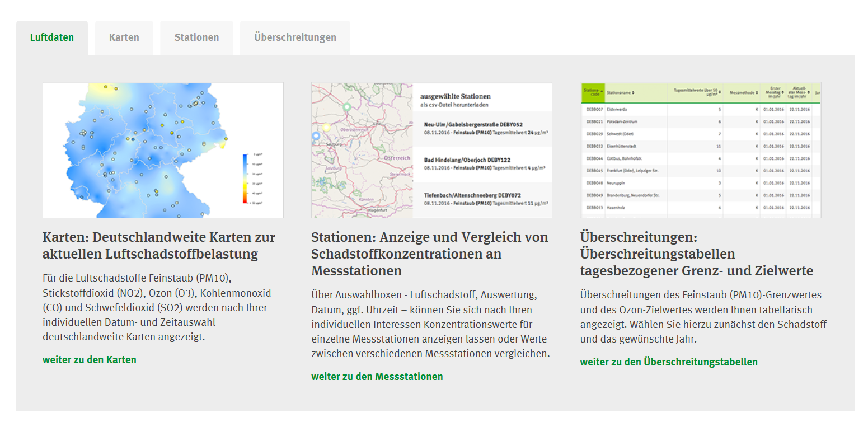The image size is (868, 436).
Task: Open 'weiter zu den Überschreitungstabellen' link
Action: click(x=669, y=362)
